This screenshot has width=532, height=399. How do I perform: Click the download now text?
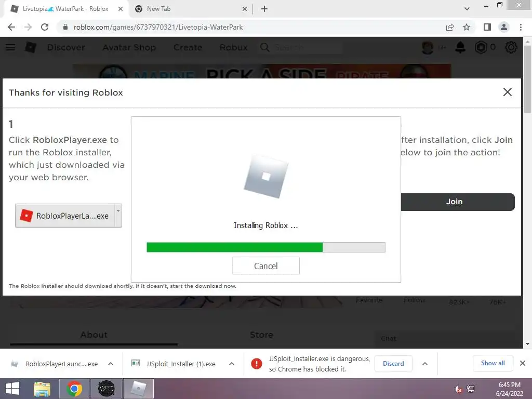pyautogui.click(x=203, y=286)
